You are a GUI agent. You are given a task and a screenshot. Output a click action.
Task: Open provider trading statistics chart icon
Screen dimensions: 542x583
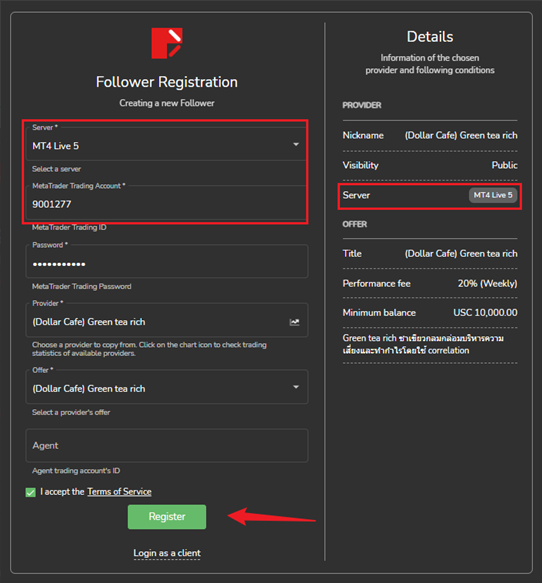[x=294, y=322]
